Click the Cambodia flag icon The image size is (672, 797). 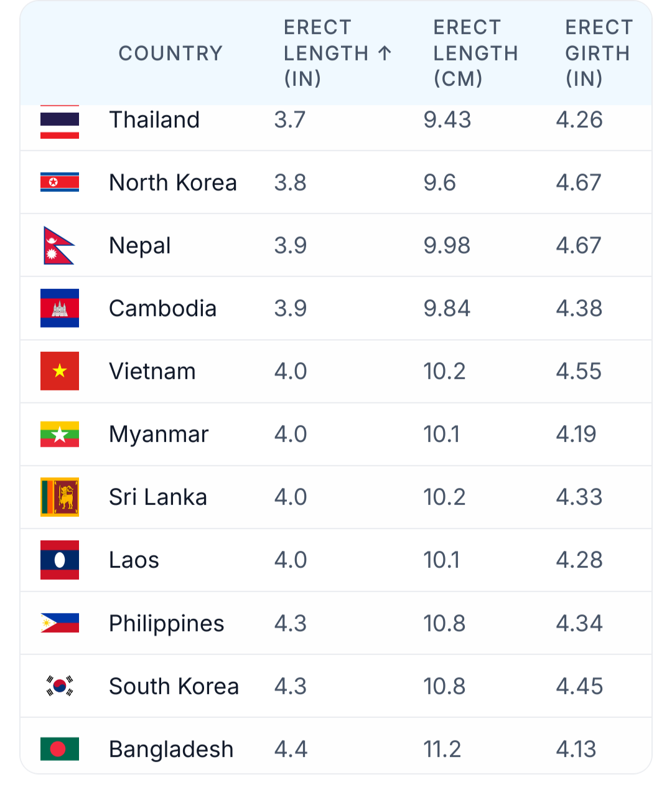(x=60, y=308)
